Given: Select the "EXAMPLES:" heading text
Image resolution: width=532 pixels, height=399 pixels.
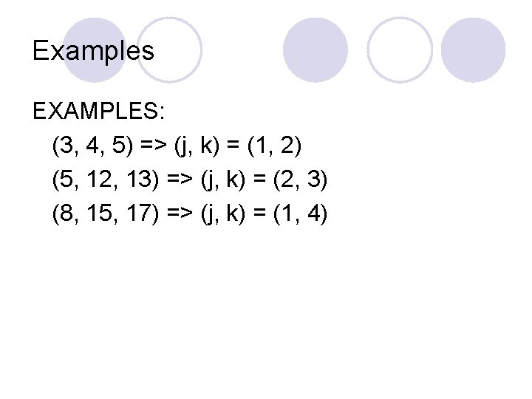Looking at the screenshot, I should [99, 111].
